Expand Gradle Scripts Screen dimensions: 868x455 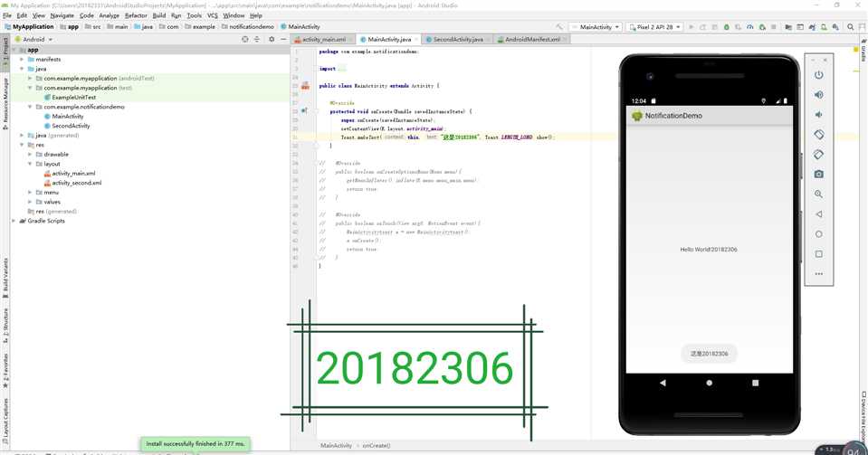14,221
